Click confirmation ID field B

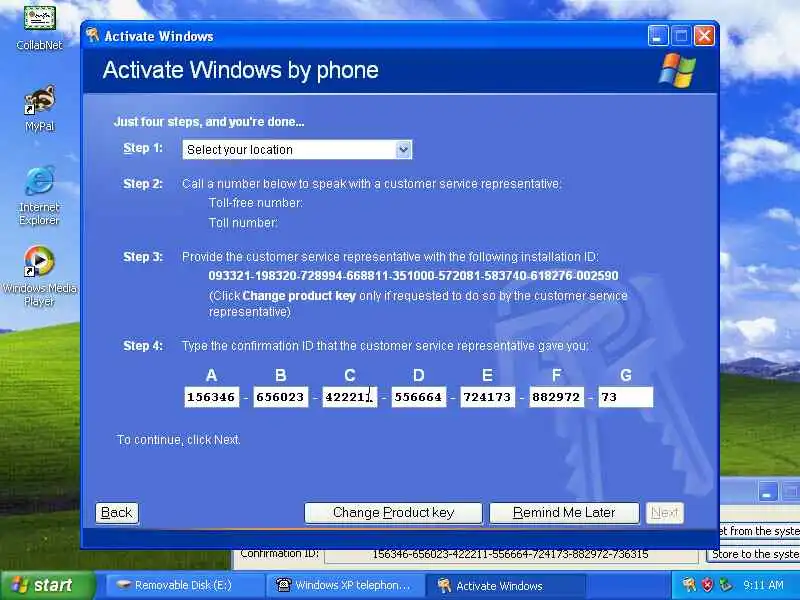(x=281, y=397)
